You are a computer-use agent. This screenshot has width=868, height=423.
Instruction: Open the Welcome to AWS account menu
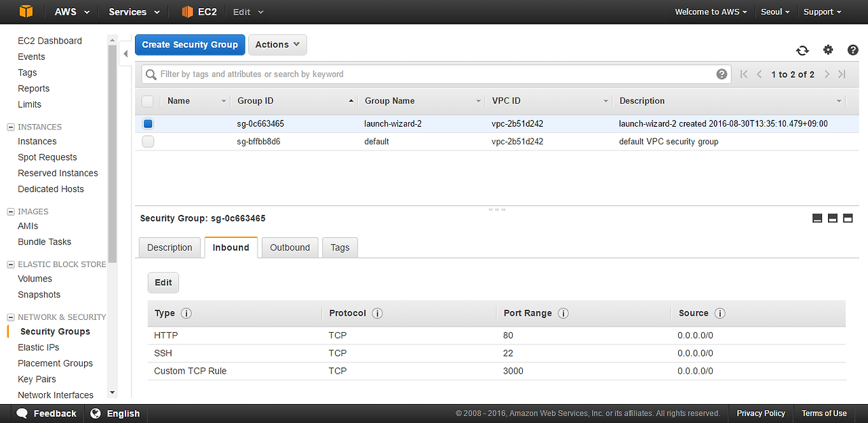point(711,12)
